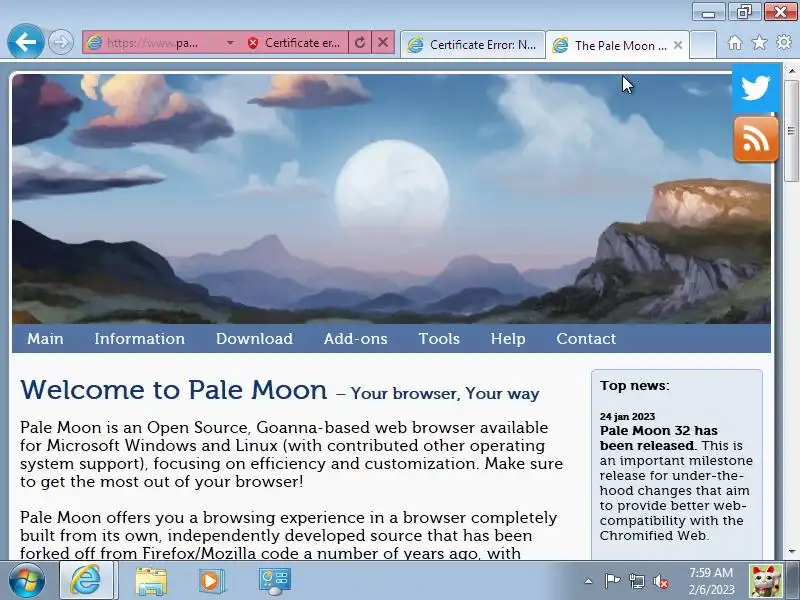The image size is (800, 600).
Task: Click the 'Top news:' heading
Action: coord(635,386)
